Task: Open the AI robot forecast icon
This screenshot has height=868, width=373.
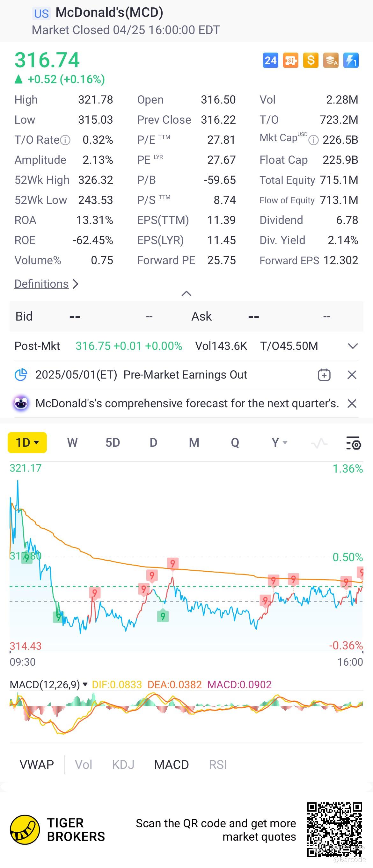Action: point(21,403)
